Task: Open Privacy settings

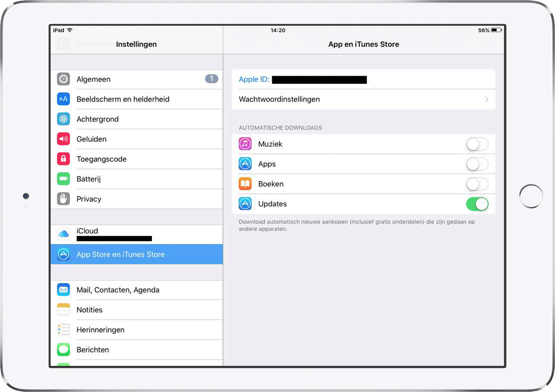Action: point(137,199)
